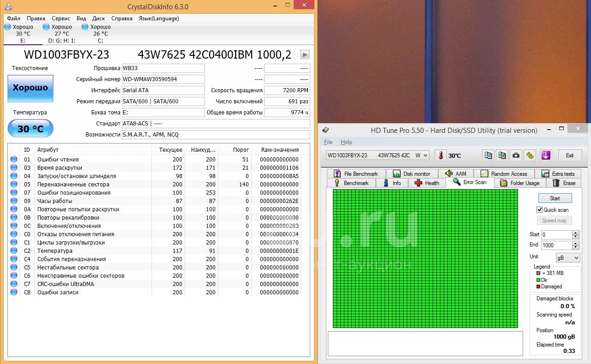The image size is (591, 364).
Task: Click the firmware field WB33
Action: [x=163, y=68]
